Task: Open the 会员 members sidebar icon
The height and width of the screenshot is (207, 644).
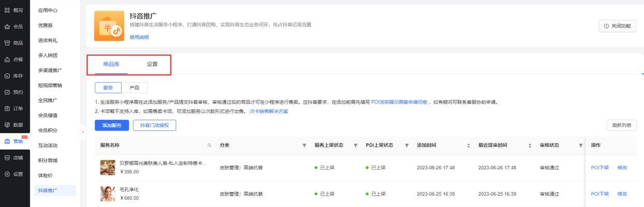Action: point(7,26)
